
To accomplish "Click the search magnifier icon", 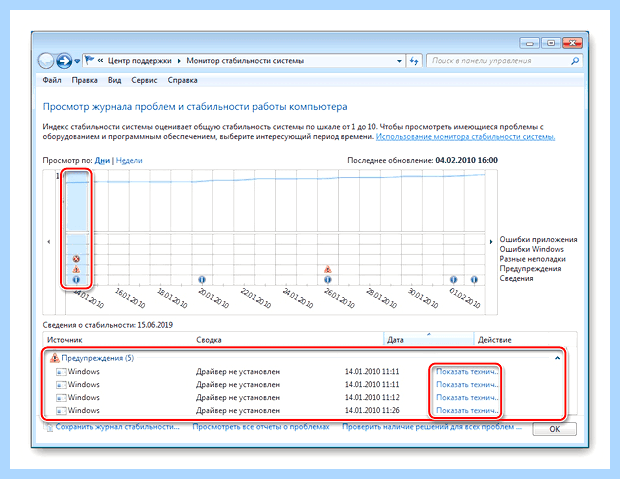I will point(575,61).
